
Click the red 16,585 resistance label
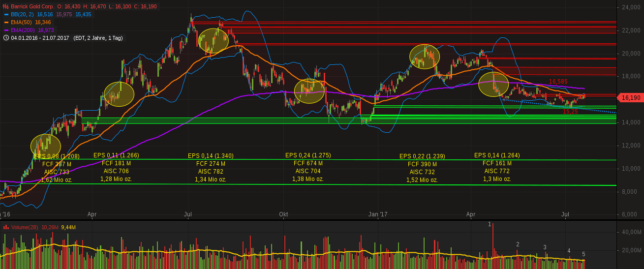pyautogui.click(x=558, y=82)
